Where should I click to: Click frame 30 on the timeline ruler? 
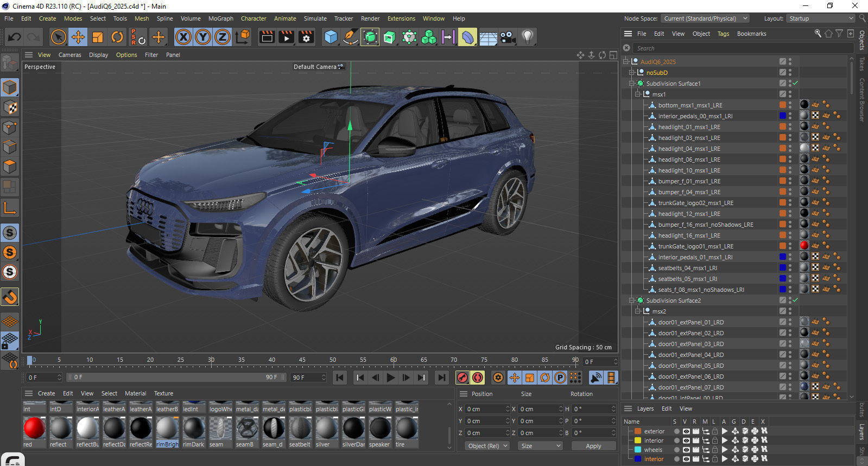(211, 360)
